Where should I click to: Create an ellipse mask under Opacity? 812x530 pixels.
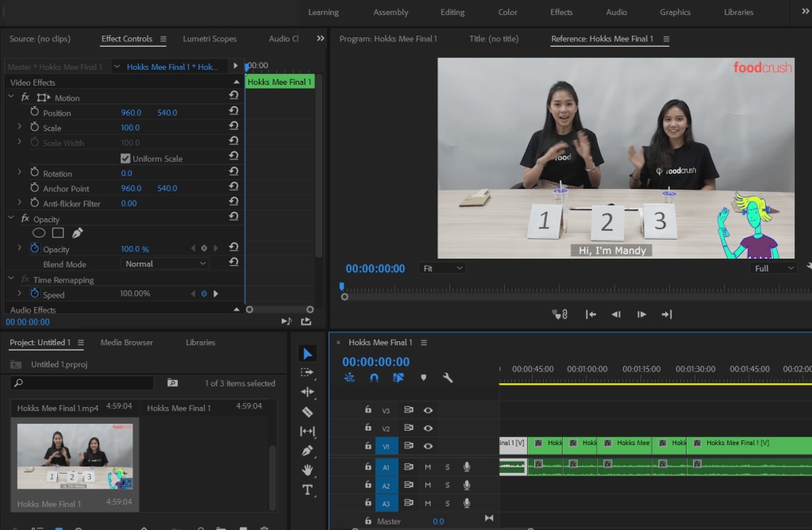39,233
